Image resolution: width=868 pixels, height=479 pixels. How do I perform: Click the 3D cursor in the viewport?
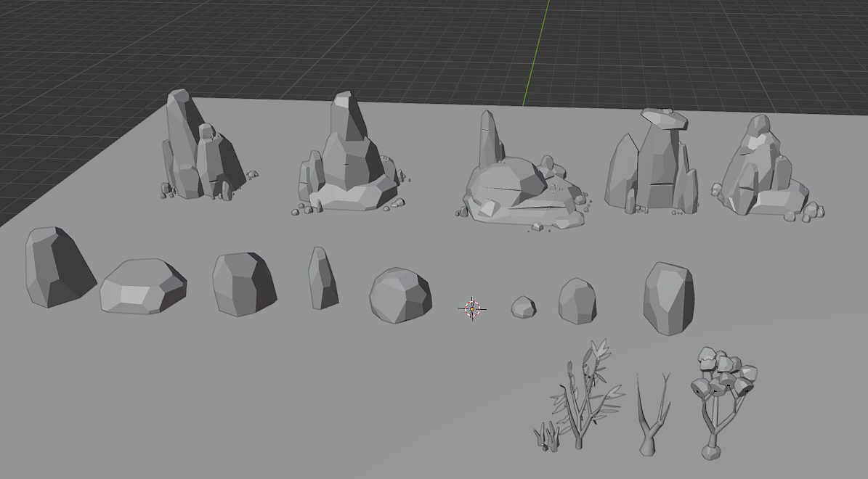[471, 309]
